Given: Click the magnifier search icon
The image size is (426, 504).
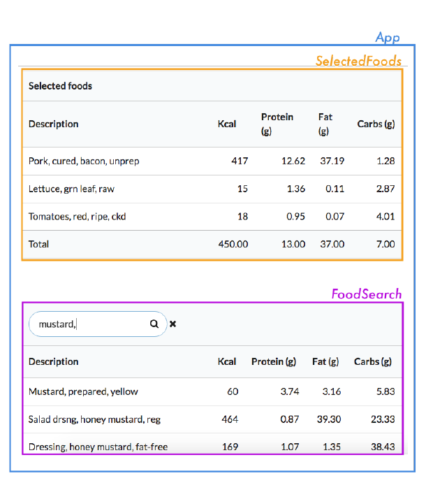Looking at the screenshot, I should [154, 324].
